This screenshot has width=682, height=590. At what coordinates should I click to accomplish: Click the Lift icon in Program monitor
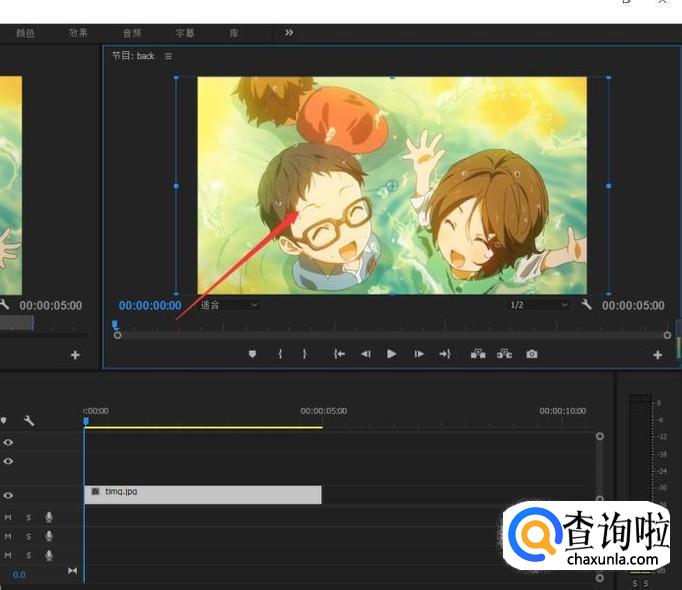(x=478, y=354)
